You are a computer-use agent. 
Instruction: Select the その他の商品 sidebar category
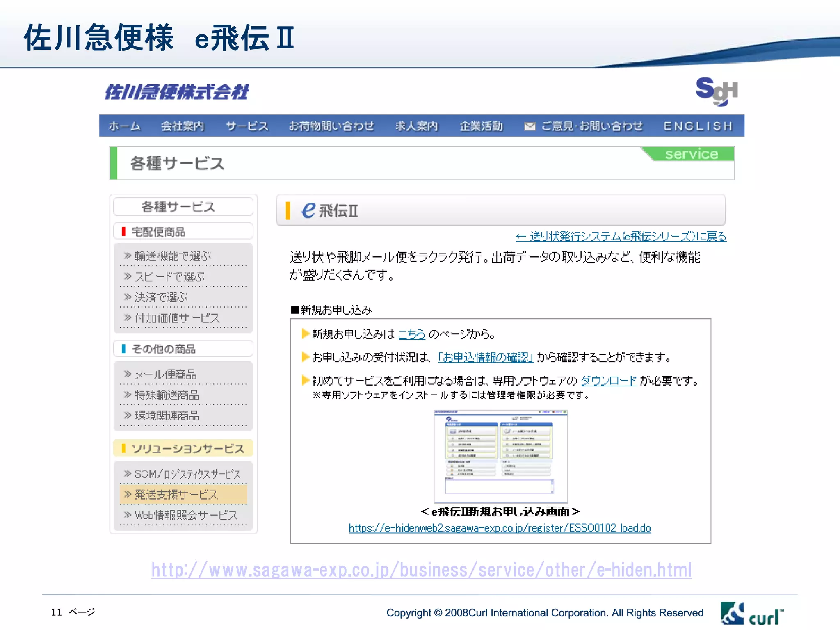(x=183, y=349)
